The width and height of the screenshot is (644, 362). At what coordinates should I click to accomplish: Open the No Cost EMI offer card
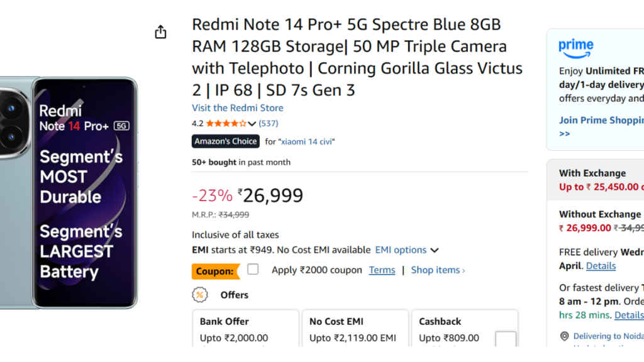(x=355, y=329)
